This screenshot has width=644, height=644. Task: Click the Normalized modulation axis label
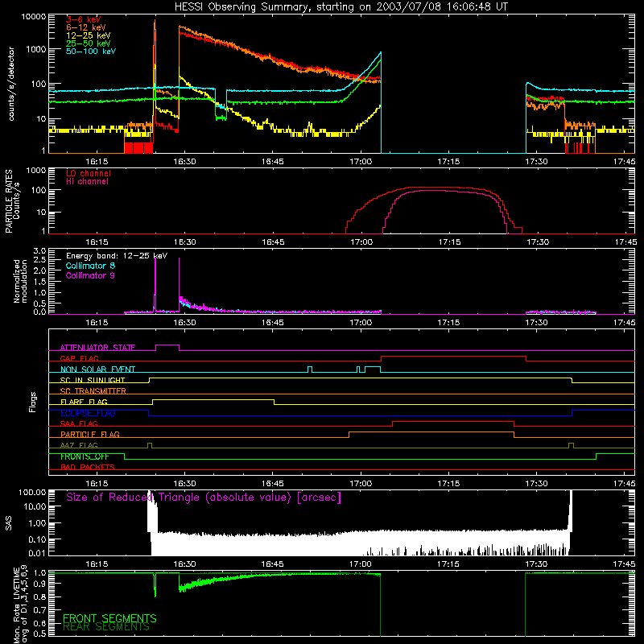(x=20, y=281)
